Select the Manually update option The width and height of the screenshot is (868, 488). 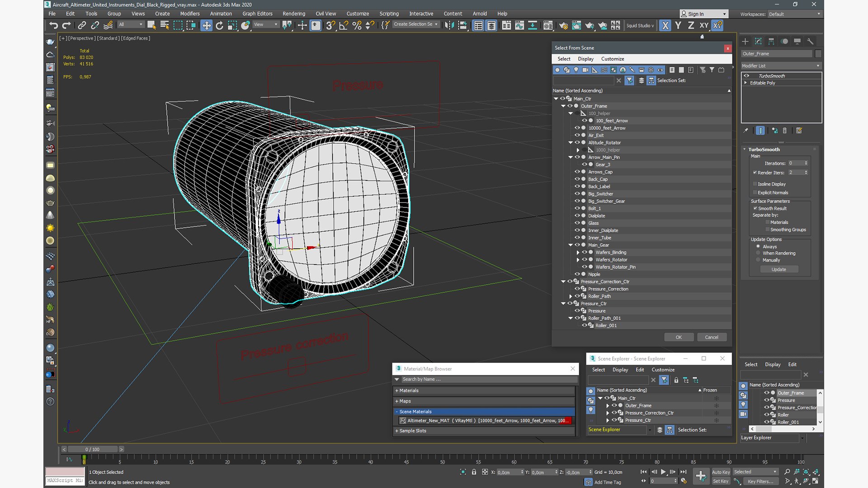coord(758,260)
